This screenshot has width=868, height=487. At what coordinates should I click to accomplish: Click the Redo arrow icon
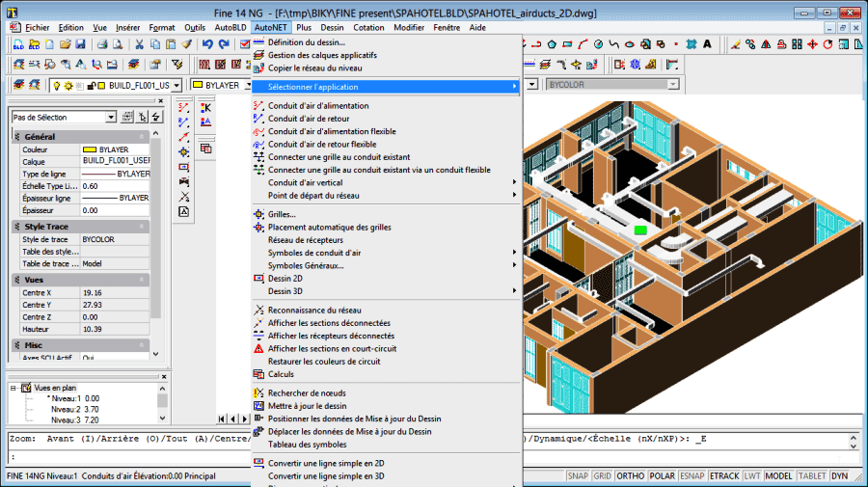[224, 44]
